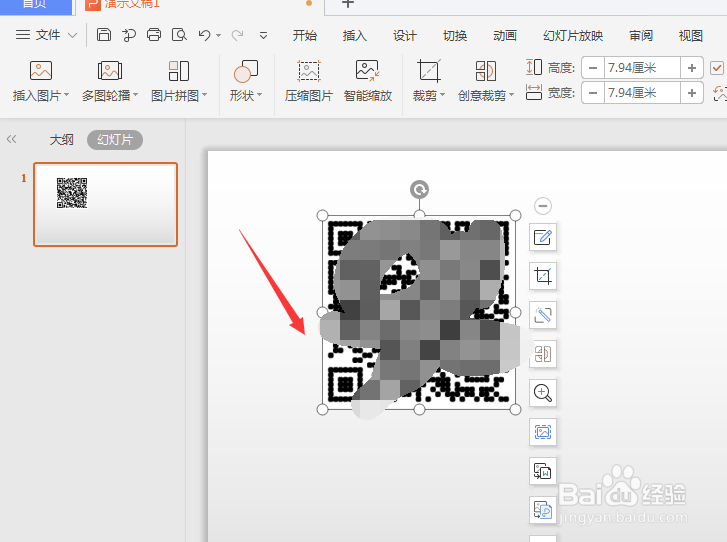This screenshot has width=727, height=542.
Task: Toggle the lock aspect ratio checkbox
Action: (717, 68)
